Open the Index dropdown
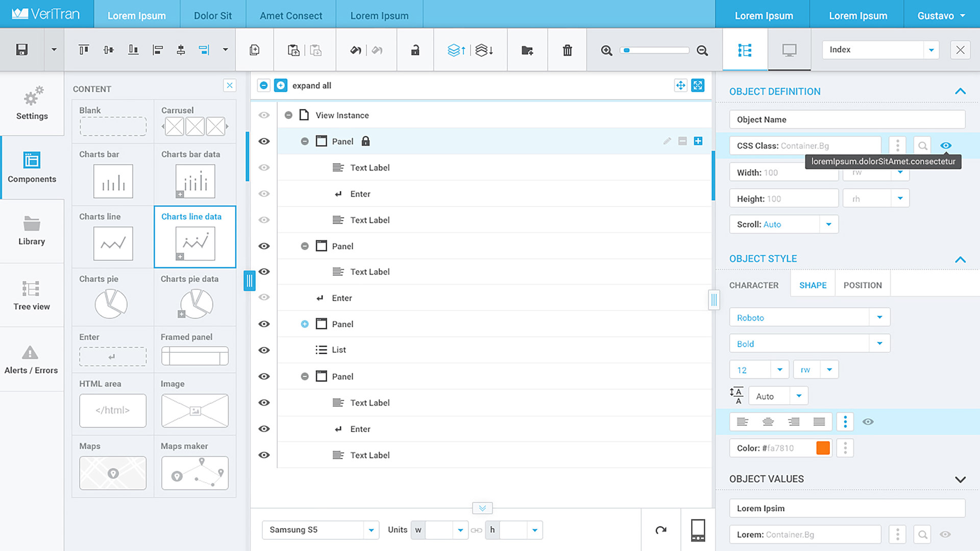This screenshot has width=980, height=551. tap(880, 50)
